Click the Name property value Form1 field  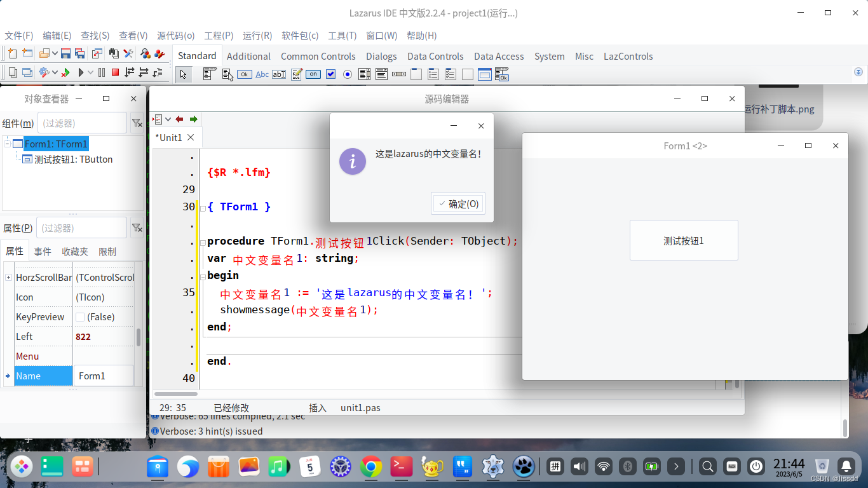click(104, 376)
